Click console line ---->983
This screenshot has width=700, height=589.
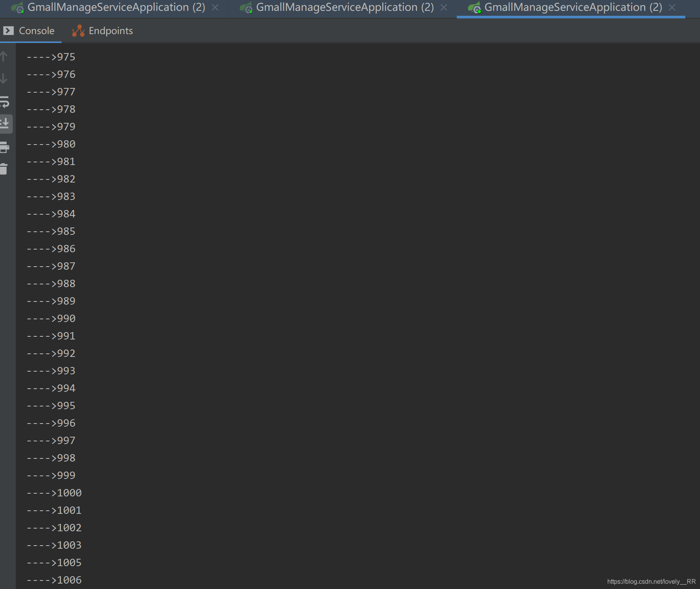[x=51, y=196]
